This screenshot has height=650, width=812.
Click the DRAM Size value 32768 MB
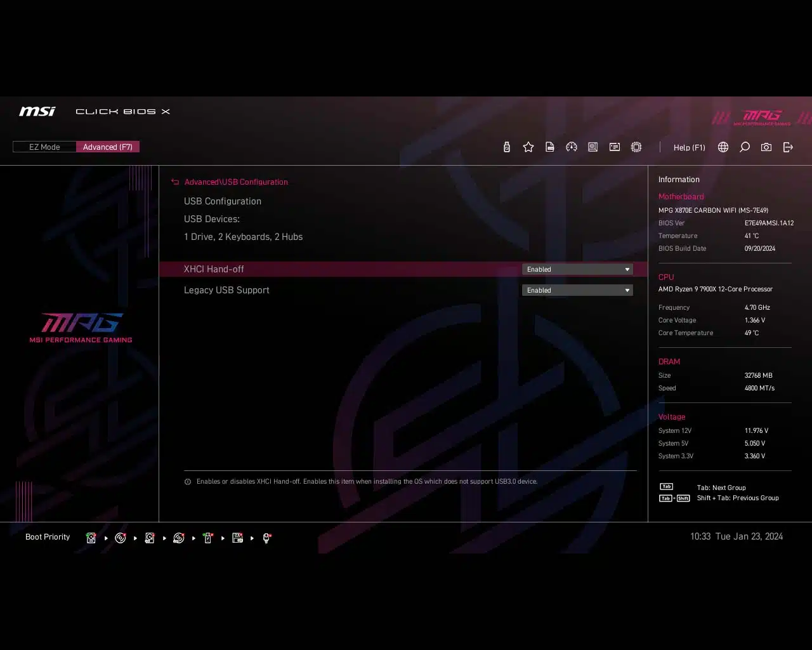[758, 376]
